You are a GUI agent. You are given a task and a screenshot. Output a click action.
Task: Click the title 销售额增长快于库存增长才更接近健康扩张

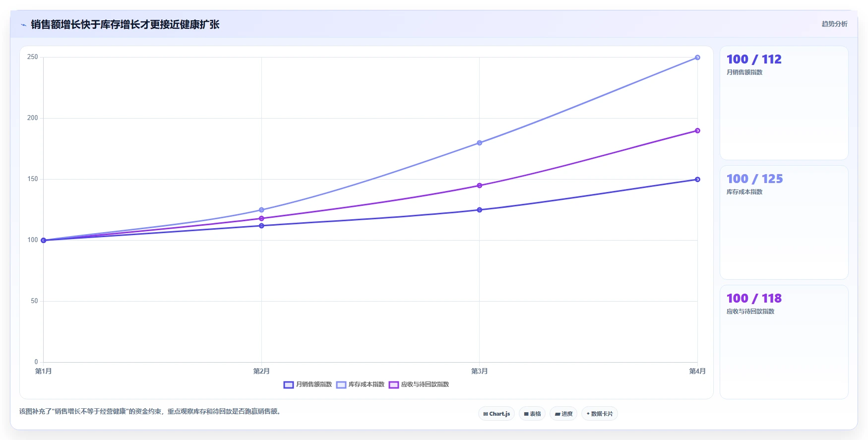(x=125, y=25)
